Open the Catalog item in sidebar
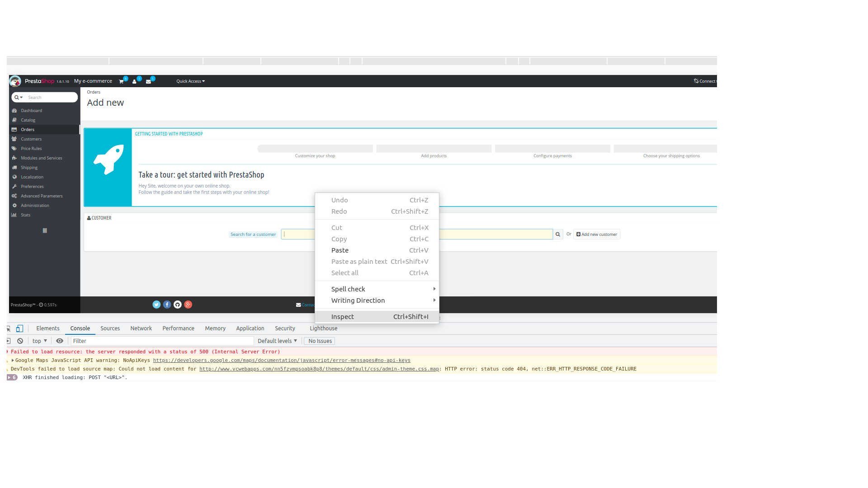The height and width of the screenshot is (488, 868). click(28, 120)
